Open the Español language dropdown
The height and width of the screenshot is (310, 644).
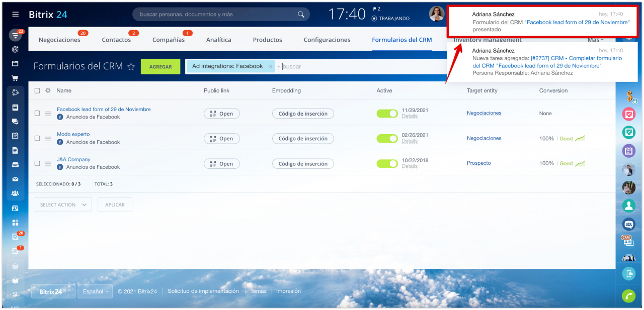(95, 291)
